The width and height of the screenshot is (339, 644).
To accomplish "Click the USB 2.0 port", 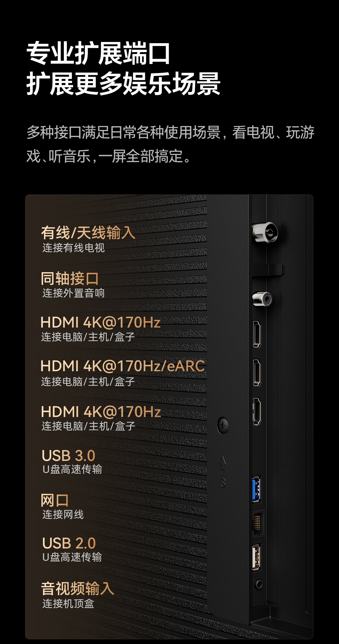I will click(x=256, y=557).
